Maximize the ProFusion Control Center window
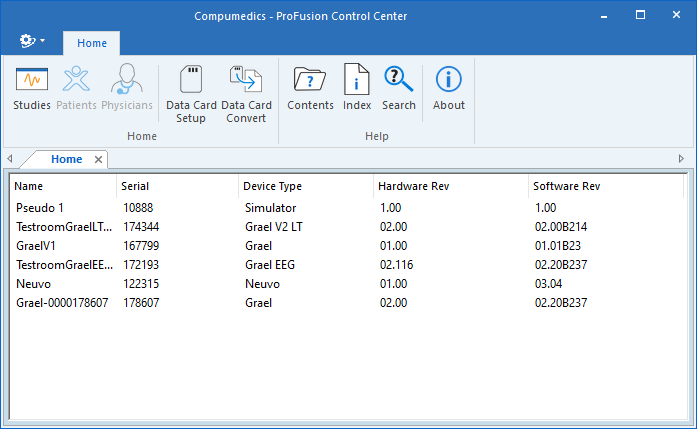This screenshot has width=697, height=429. pos(640,15)
